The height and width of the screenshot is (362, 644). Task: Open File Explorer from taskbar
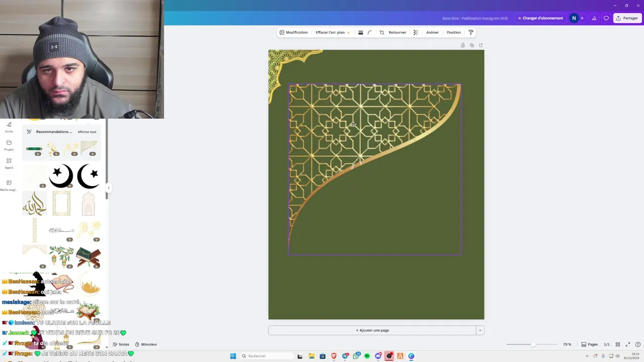pyautogui.click(x=311, y=356)
